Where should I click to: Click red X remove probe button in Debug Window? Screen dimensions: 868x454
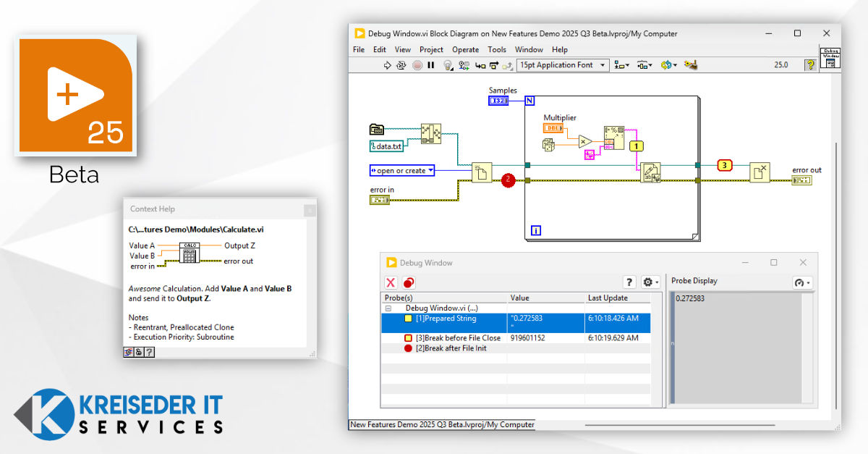point(391,283)
